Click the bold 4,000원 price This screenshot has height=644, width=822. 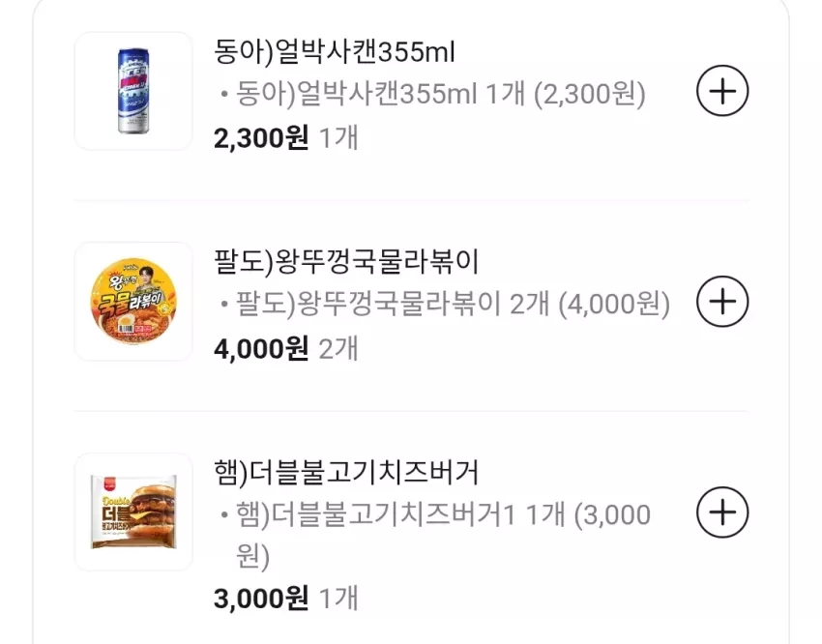click(261, 349)
